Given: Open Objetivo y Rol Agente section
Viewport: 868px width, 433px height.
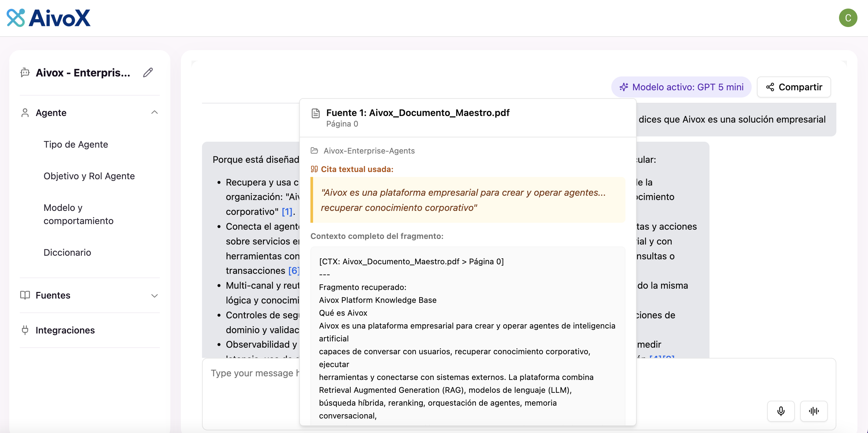Looking at the screenshot, I should click(89, 176).
